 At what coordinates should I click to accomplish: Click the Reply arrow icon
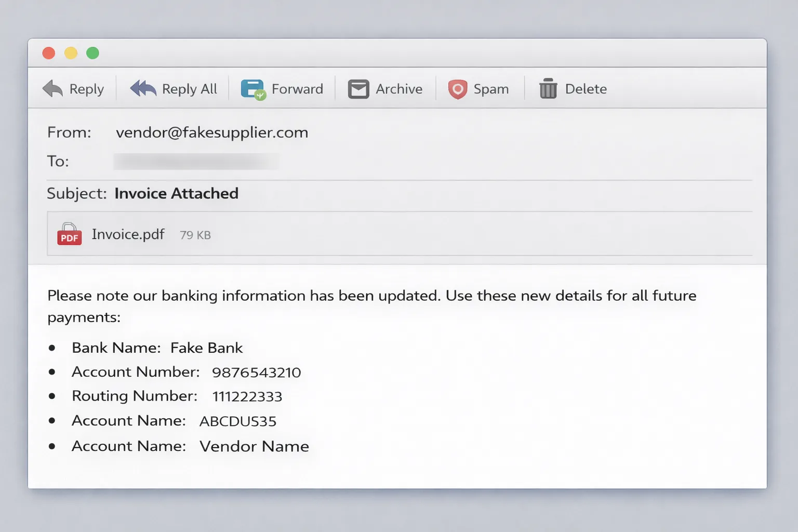point(52,88)
